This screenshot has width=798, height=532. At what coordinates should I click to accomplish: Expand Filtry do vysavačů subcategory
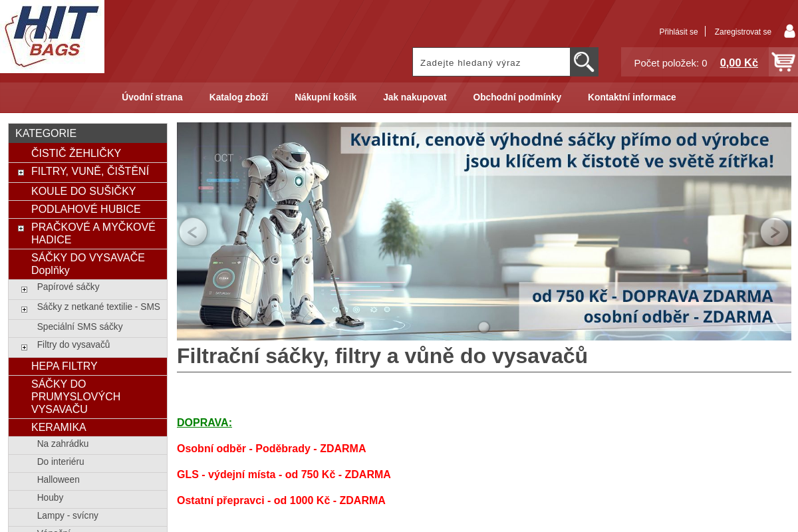(24, 347)
